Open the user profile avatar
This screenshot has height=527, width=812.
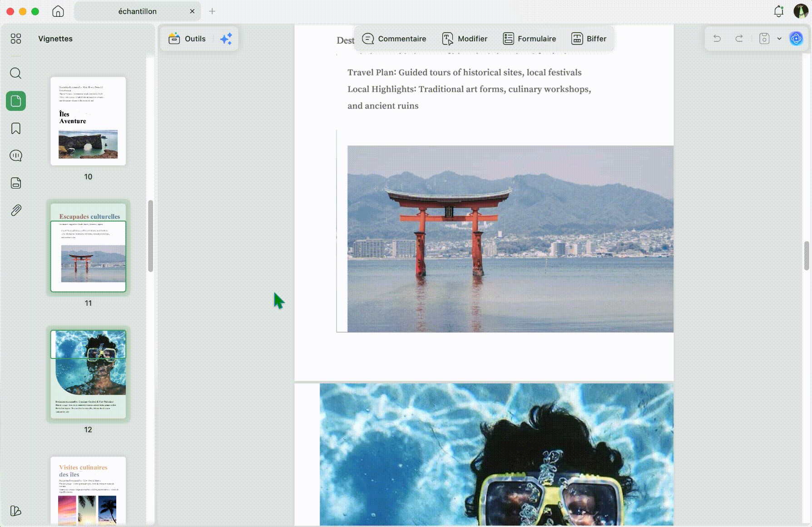800,11
